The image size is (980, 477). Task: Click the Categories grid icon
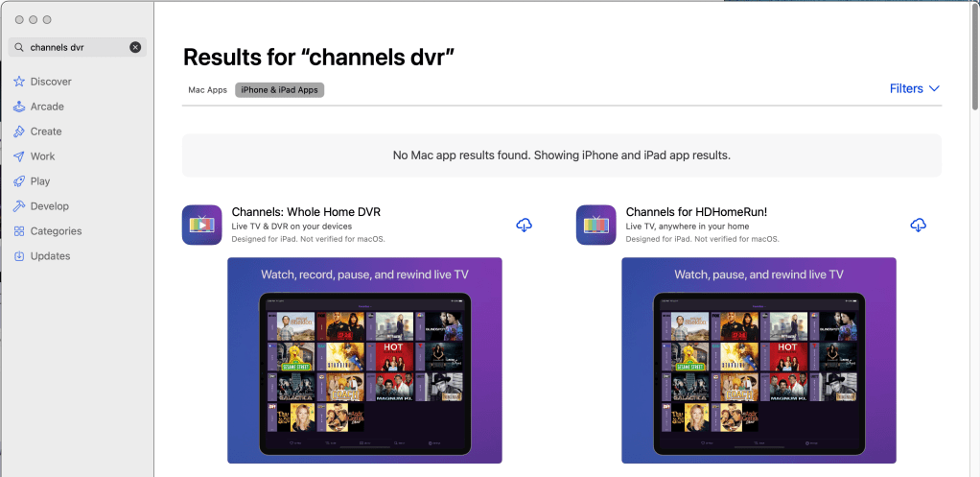(x=19, y=231)
